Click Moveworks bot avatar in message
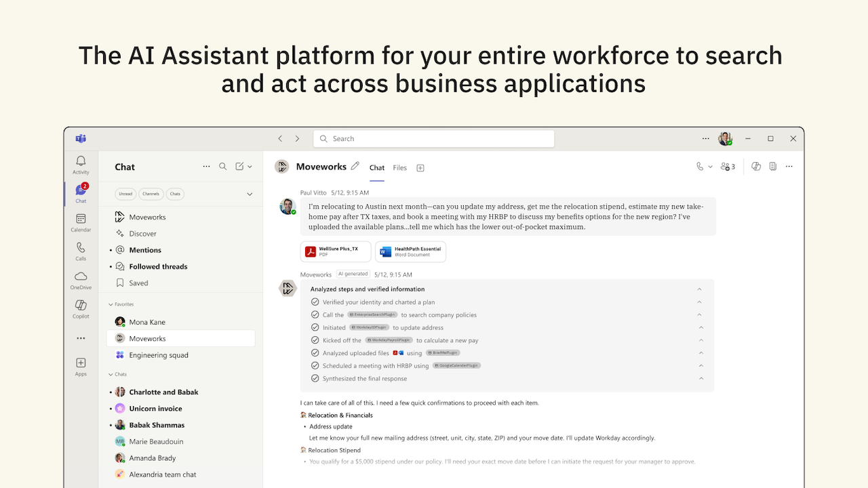 [288, 288]
